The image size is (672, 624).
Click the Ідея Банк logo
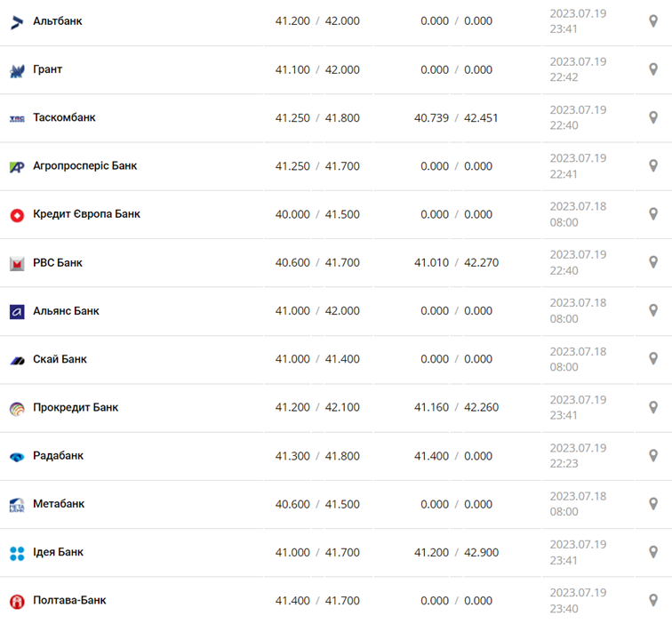17,553
